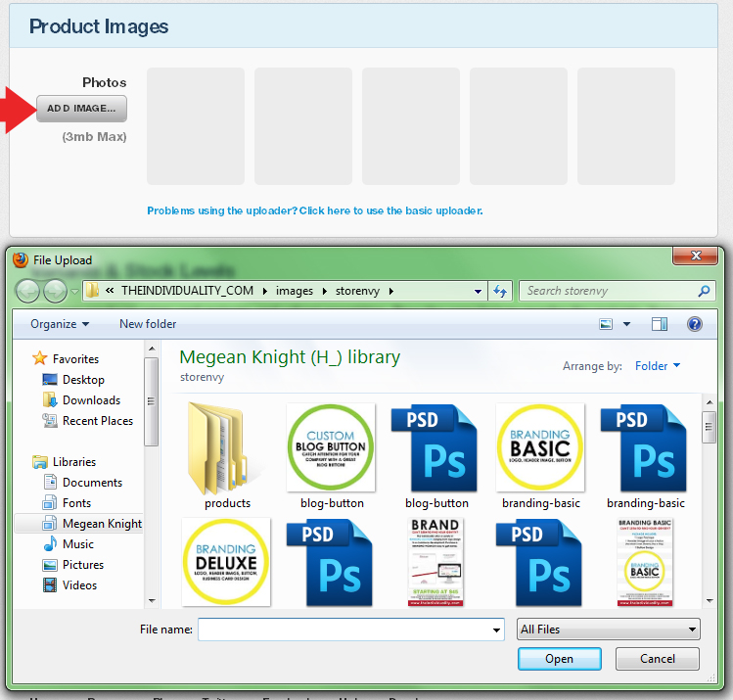This screenshot has height=700, width=733.
Task: Expand arrow after images breadcrumb
Action: point(325,291)
